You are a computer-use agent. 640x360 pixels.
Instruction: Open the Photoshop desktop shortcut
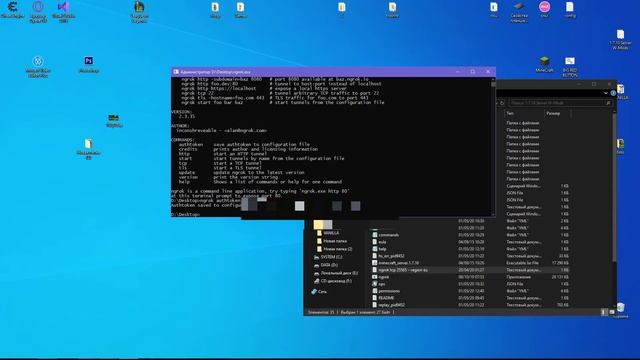click(x=89, y=64)
